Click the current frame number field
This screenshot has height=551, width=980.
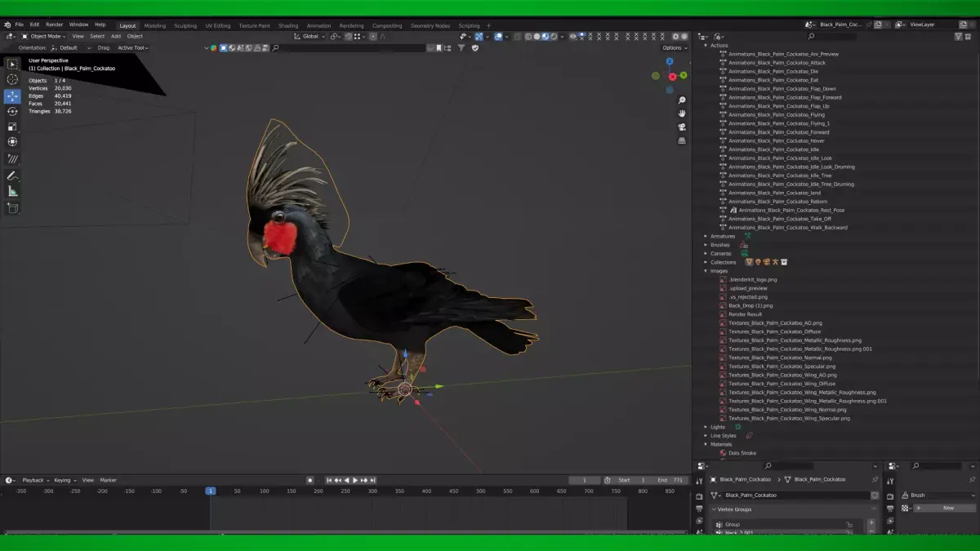(585, 480)
